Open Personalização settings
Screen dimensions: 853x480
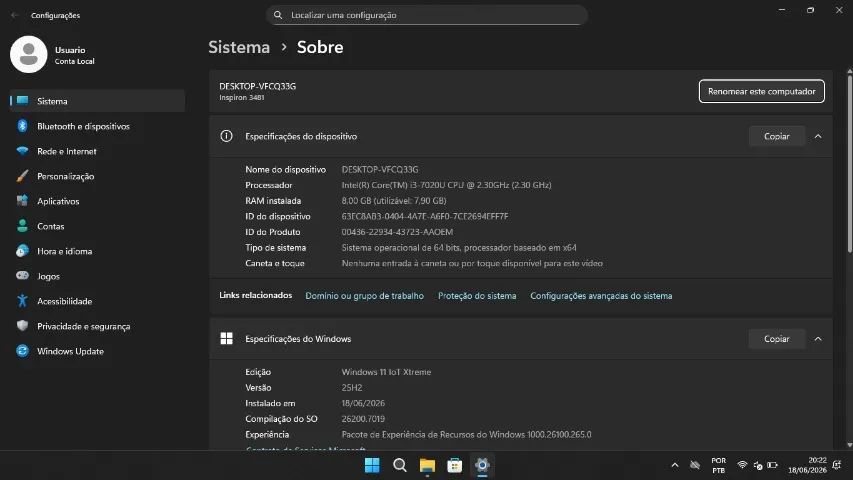[x=97, y=176]
